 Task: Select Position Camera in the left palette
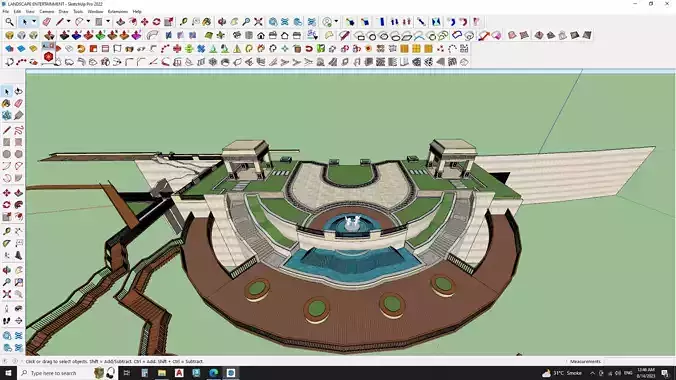tap(6, 309)
